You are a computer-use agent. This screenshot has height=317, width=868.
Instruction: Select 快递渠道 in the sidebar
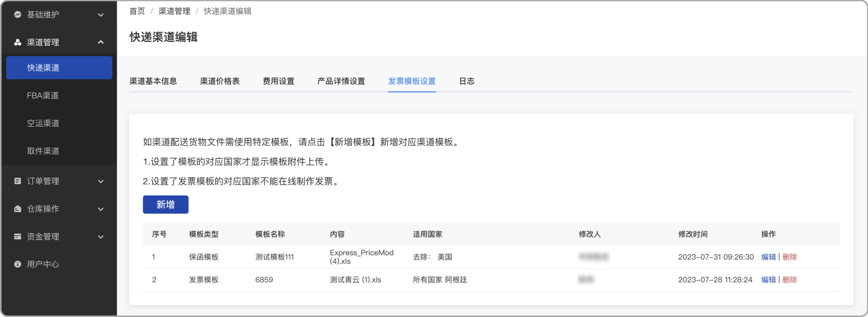(x=59, y=68)
